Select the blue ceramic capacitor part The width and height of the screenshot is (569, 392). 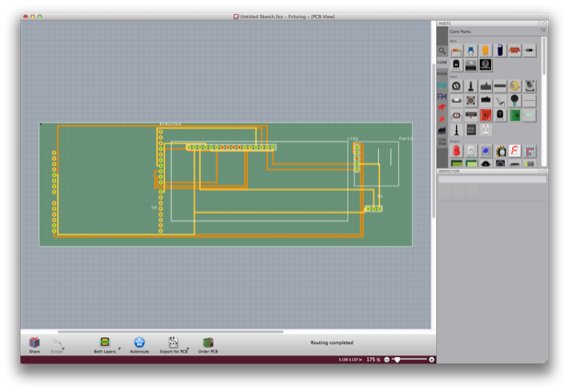click(x=471, y=50)
